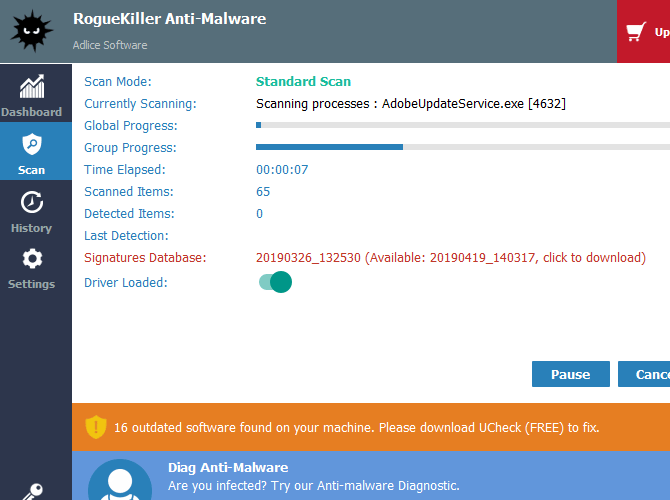Click the Group Progress bar

(462, 147)
